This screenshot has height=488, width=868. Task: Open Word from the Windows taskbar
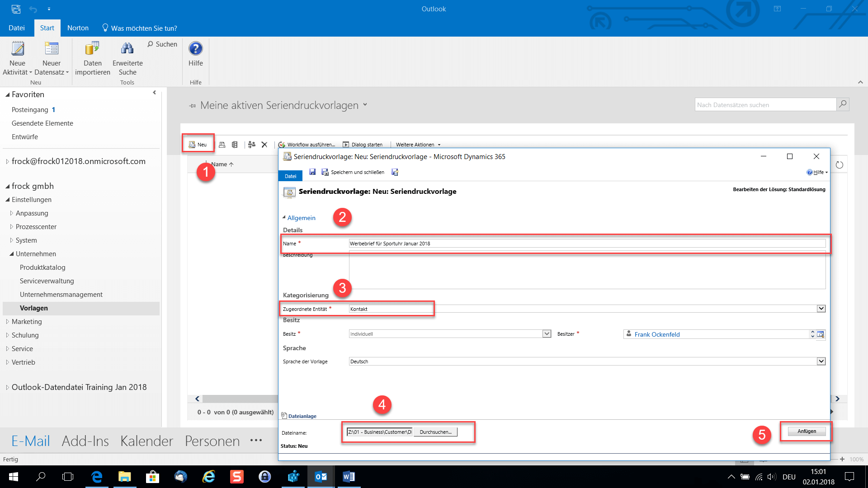349,477
